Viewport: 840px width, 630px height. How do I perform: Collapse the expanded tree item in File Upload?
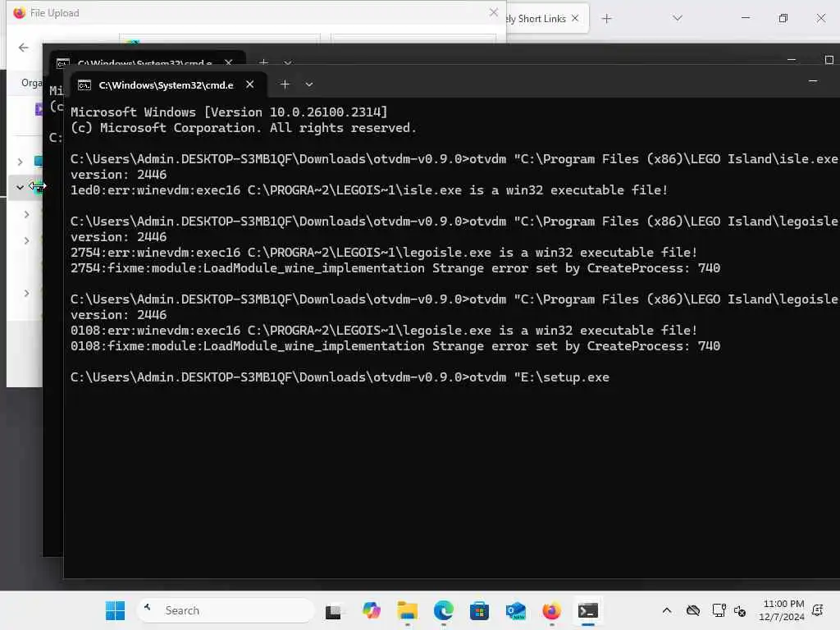[20, 188]
